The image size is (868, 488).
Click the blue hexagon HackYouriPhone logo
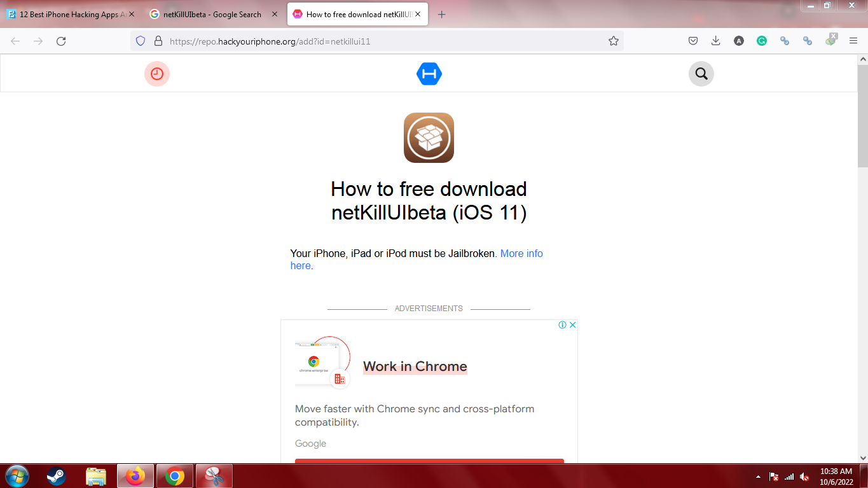[429, 74]
